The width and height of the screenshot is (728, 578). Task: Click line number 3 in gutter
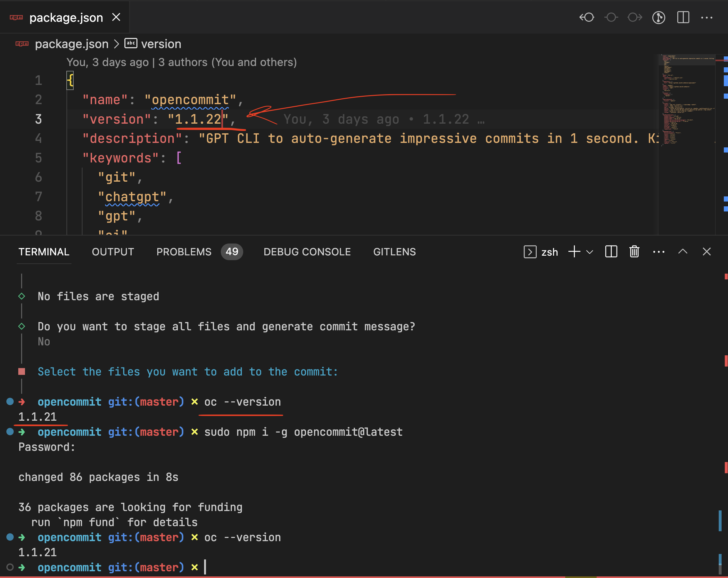[38, 119]
